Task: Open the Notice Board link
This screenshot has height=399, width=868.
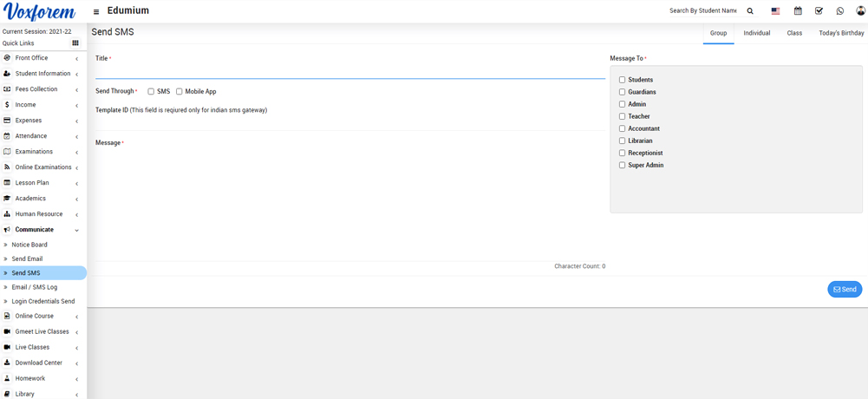Action: click(29, 245)
